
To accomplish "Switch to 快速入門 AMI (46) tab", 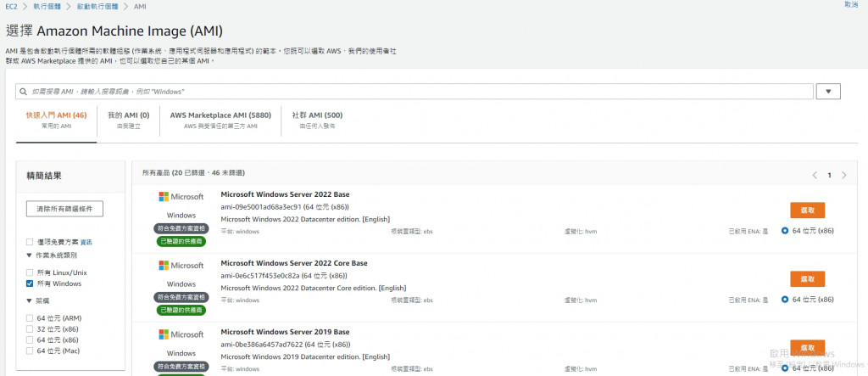I will 57,121.
